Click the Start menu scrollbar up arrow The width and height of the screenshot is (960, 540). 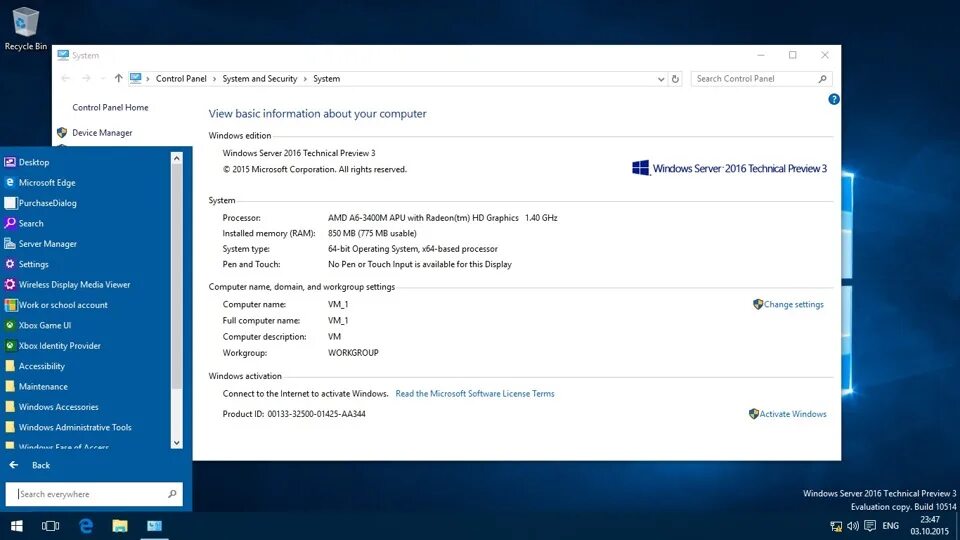coord(176,159)
